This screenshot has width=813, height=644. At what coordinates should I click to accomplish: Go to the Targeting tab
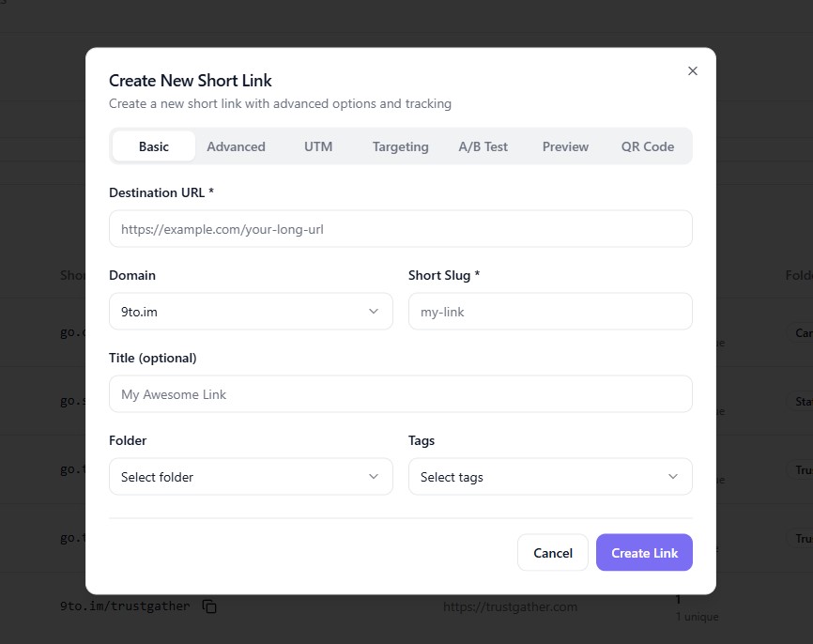click(x=400, y=146)
